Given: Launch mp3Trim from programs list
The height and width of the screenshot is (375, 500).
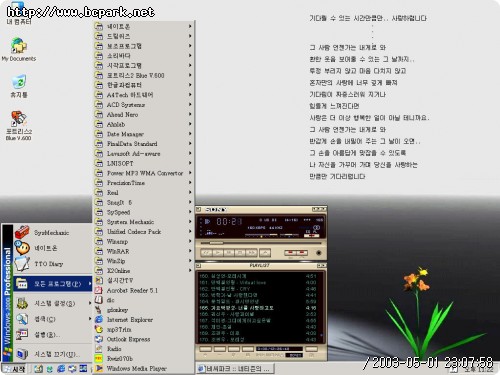Looking at the screenshot, I should tap(143, 329).
